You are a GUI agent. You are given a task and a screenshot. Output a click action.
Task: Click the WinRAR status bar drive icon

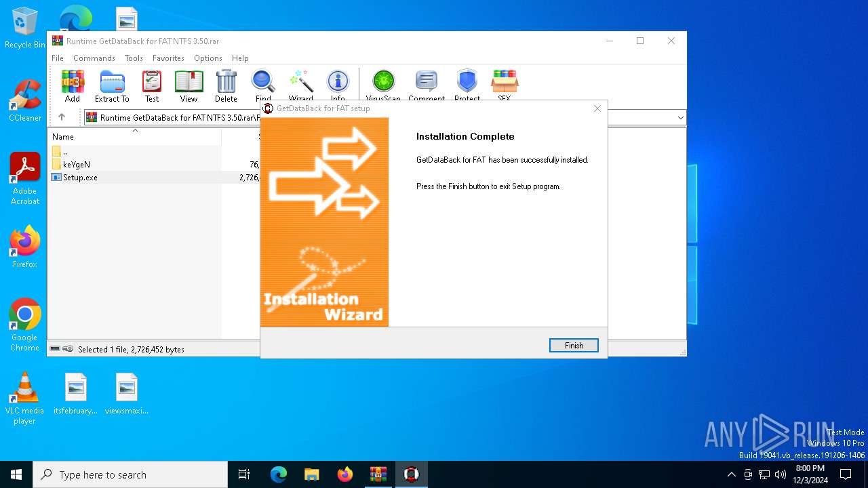[55, 349]
